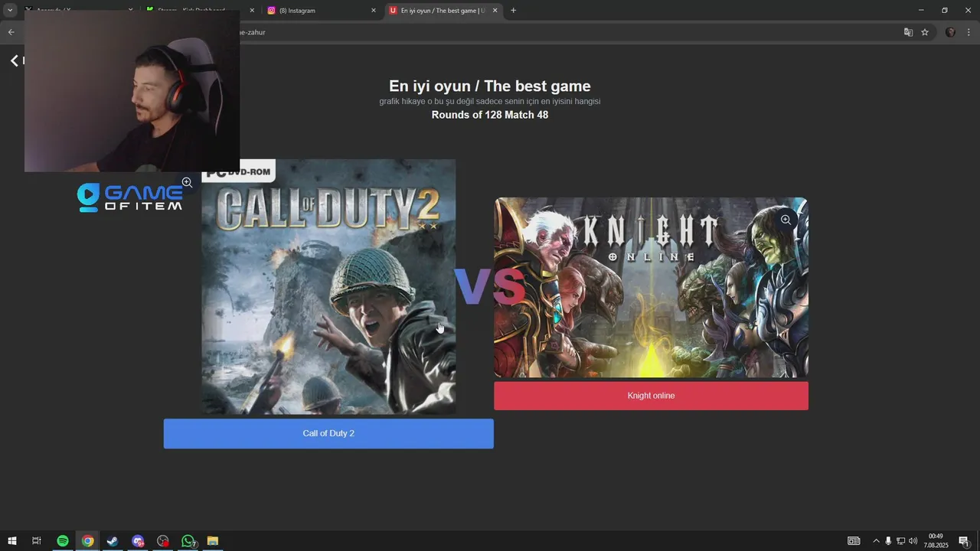Open the Chrome profile avatar

pos(950,32)
